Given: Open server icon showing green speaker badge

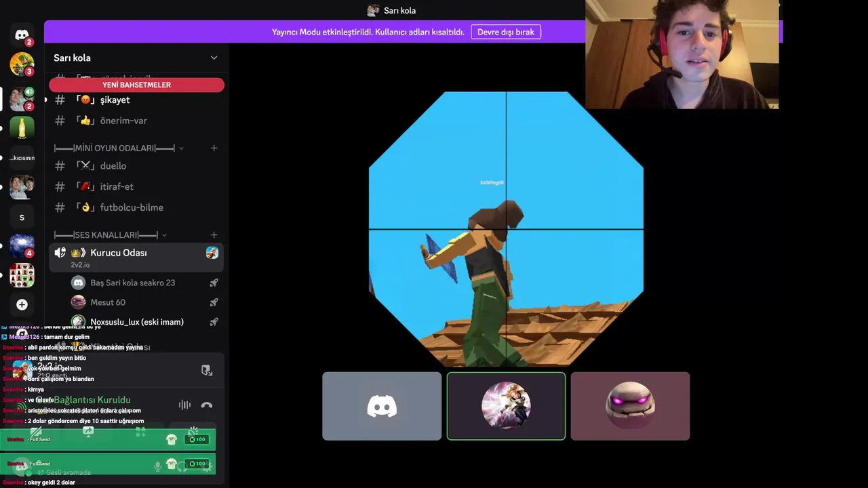Looking at the screenshot, I should (22, 99).
